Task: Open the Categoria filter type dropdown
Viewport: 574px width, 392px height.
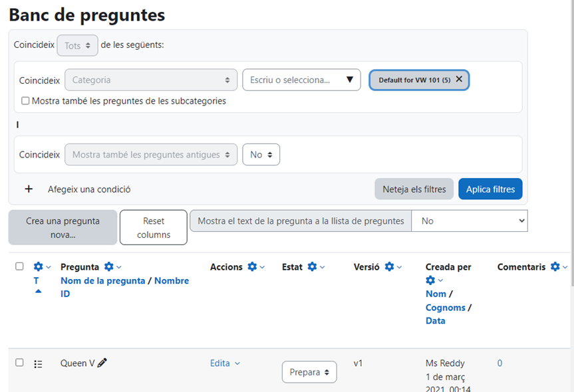Action: click(x=151, y=80)
